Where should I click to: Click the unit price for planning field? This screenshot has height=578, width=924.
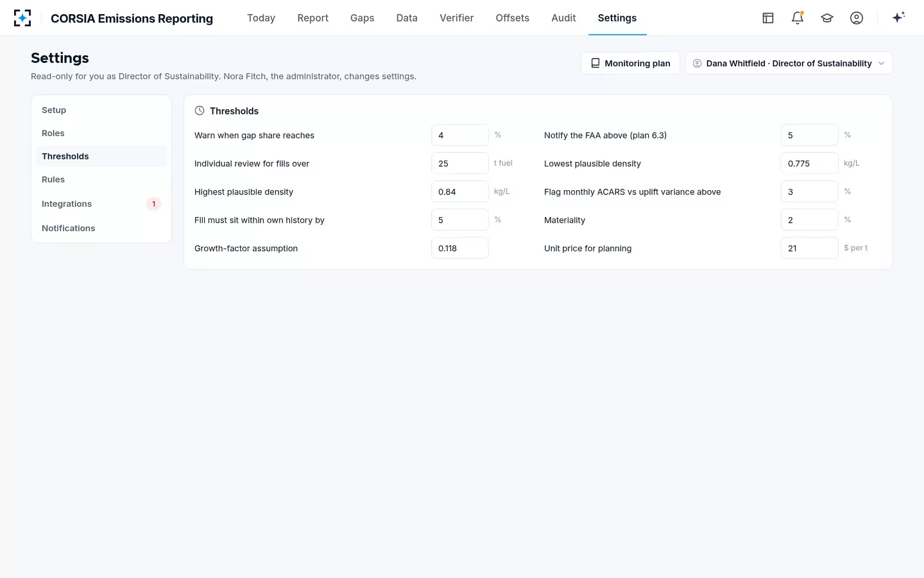[810, 248]
